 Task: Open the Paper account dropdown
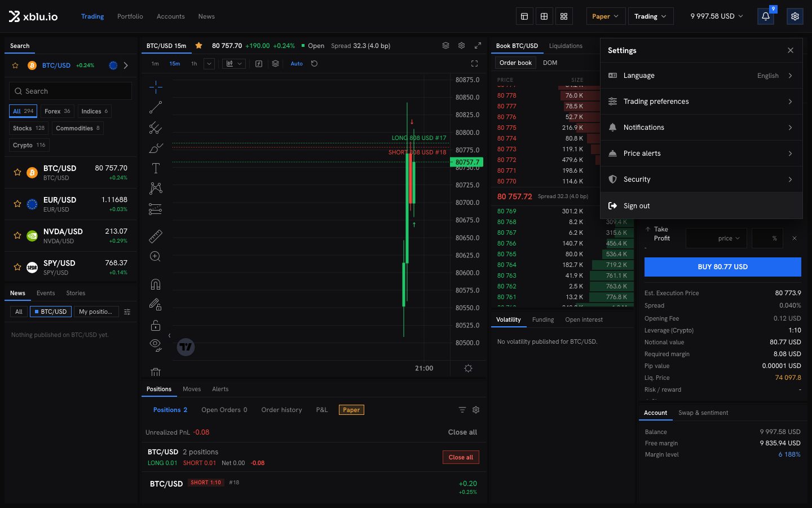coord(605,16)
